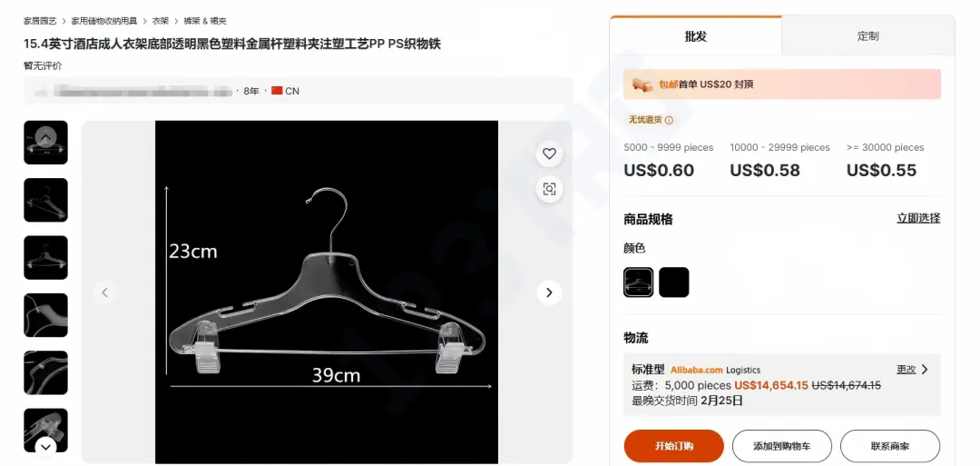Screen dimensions: 980x466
Task: Expand logistics options via 更改 arrow
Action: coord(913,369)
